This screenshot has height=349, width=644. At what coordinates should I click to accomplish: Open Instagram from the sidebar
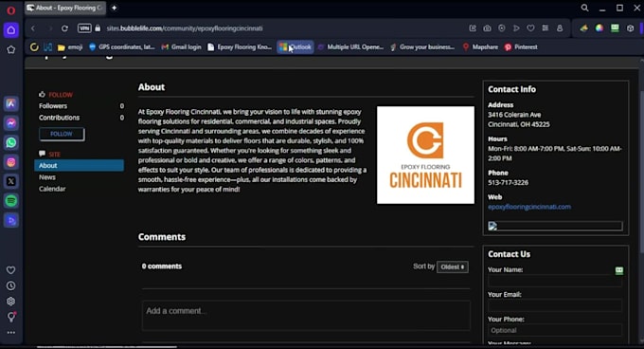tap(11, 162)
